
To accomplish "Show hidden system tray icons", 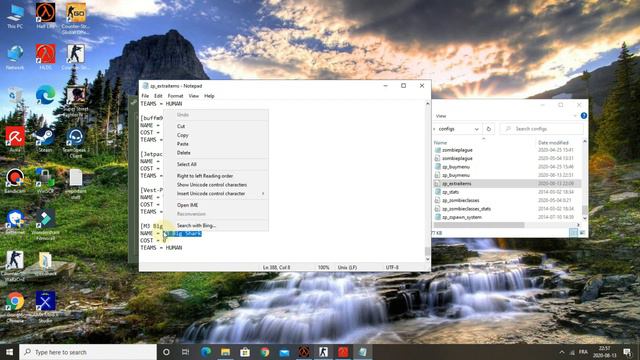I will pos(562,352).
